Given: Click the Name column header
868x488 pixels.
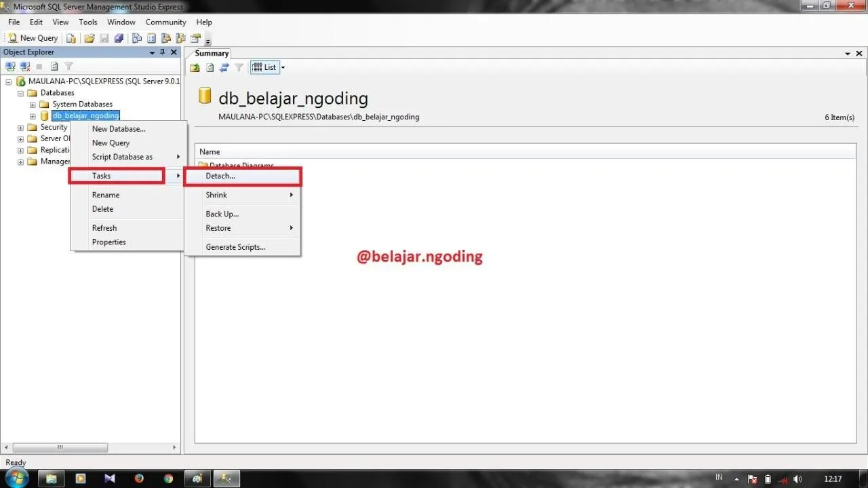Looking at the screenshot, I should pyautogui.click(x=526, y=152).
